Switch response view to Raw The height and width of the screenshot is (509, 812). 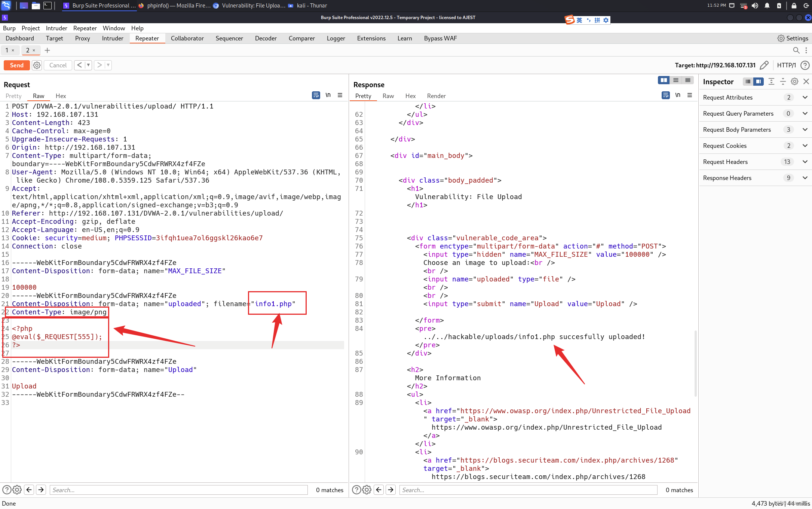click(x=388, y=96)
